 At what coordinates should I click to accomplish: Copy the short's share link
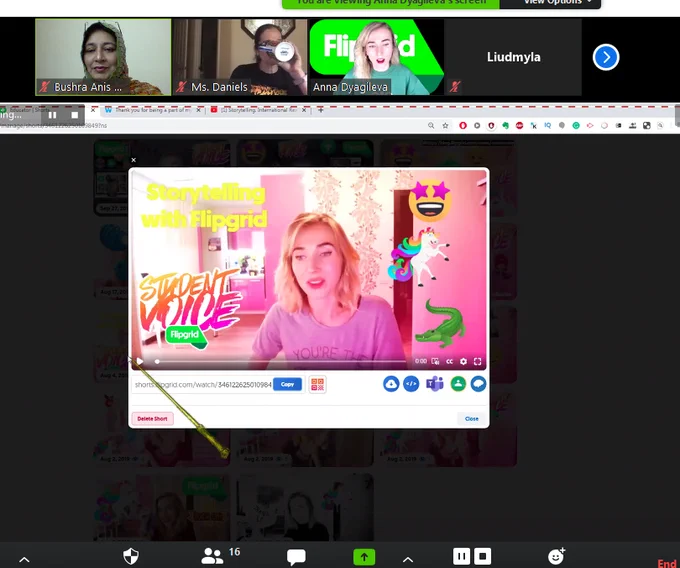pyautogui.click(x=288, y=384)
